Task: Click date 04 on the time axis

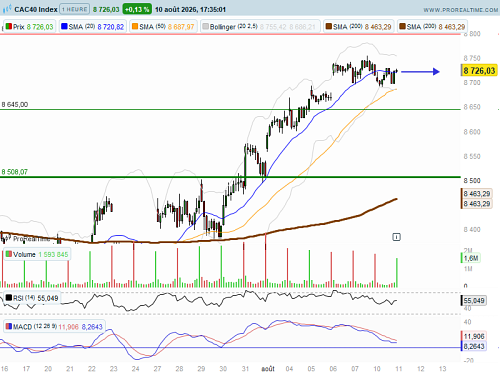Action: (289, 369)
